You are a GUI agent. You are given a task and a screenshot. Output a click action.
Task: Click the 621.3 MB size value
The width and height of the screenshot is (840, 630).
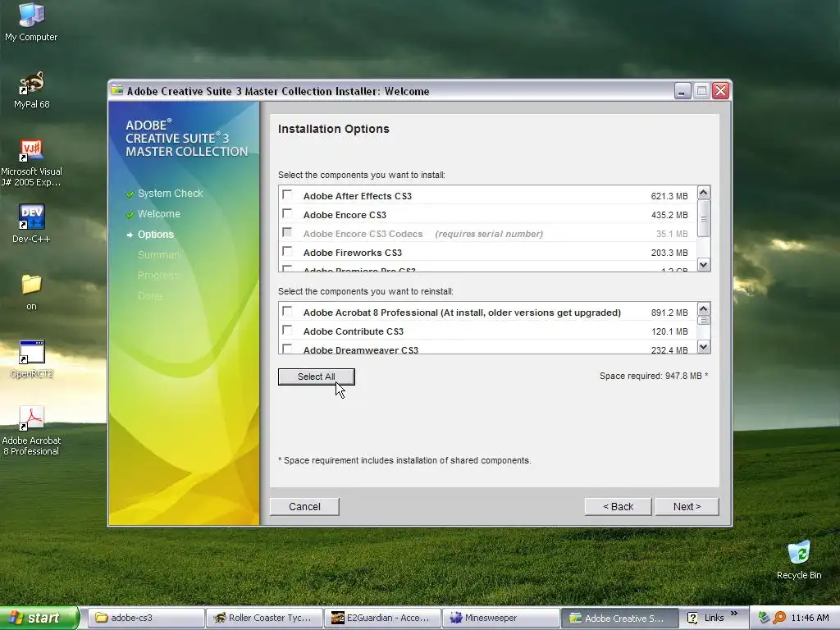[669, 196]
